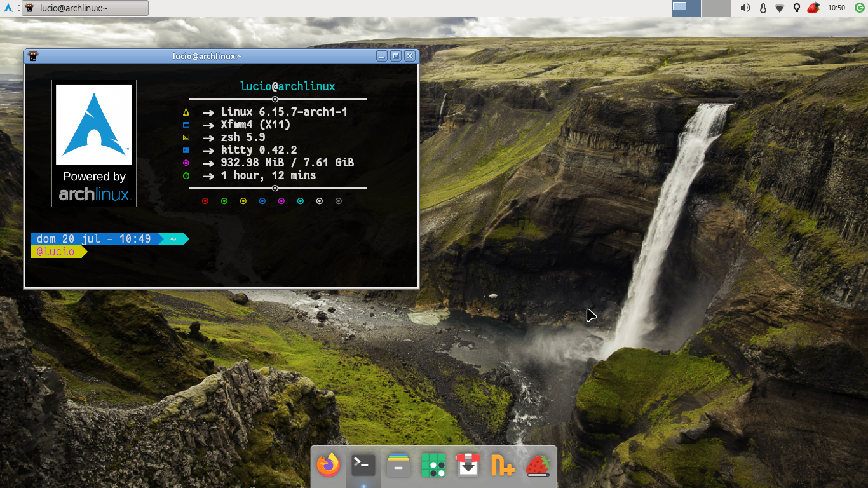This screenshot has width=868, height=488.
Task: Click the cyan color dot in terminal
Action: tap(301, 201)
